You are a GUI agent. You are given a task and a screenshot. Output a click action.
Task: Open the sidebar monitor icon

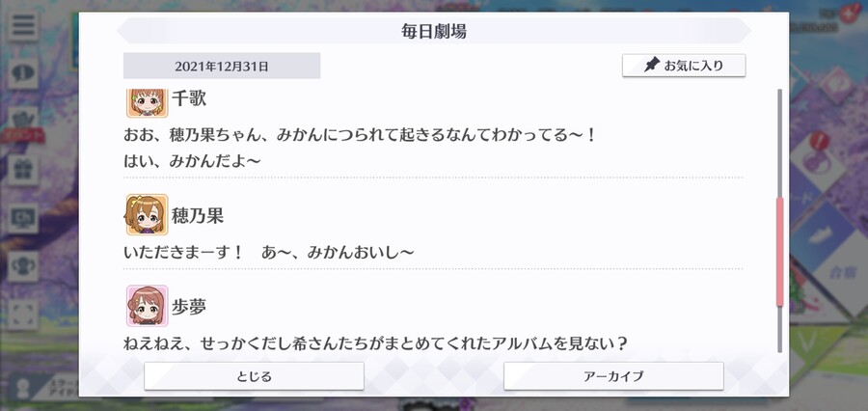click(x=23, y=218)
